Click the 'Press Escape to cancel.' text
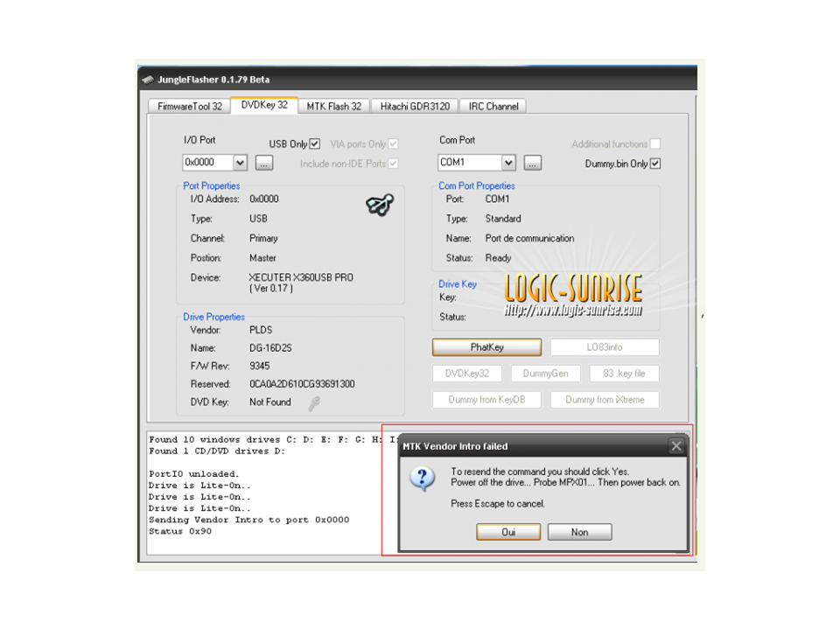The image size is (840, 630). click(x=498, y=504)
